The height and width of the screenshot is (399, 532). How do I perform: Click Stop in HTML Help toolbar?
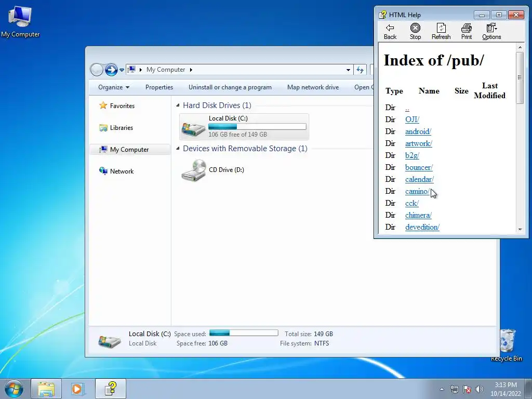point(415,32)
